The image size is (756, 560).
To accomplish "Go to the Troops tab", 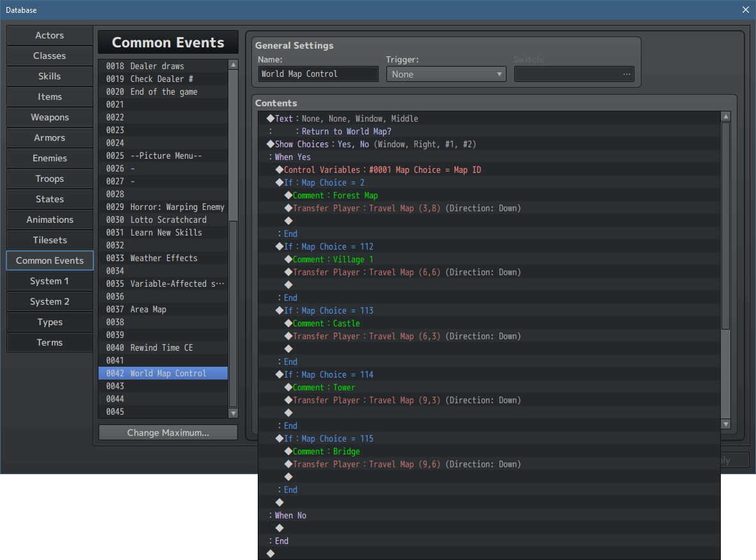I will point(50,179).
